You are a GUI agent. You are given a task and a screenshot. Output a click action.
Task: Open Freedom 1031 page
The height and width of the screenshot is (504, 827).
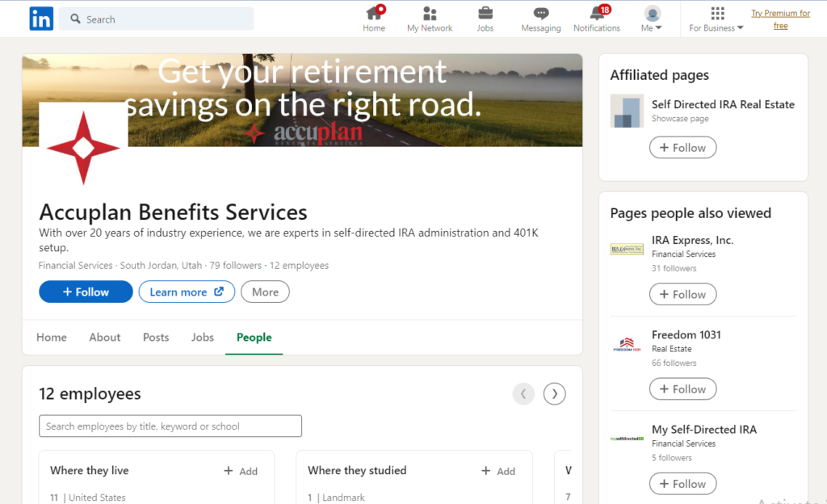[x=686, y=334]
